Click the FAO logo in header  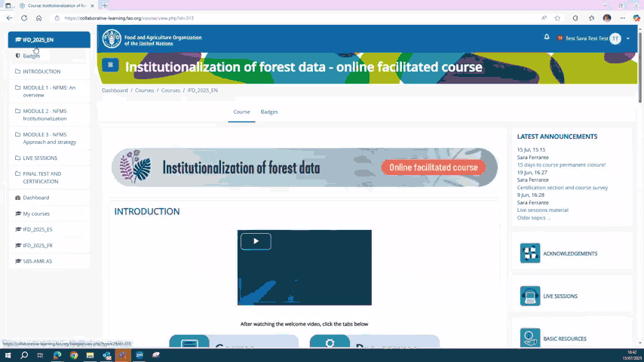[112, 38]
